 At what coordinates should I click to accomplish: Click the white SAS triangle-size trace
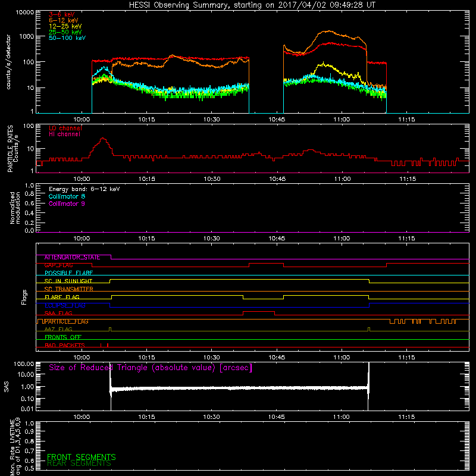pos(239,388)
